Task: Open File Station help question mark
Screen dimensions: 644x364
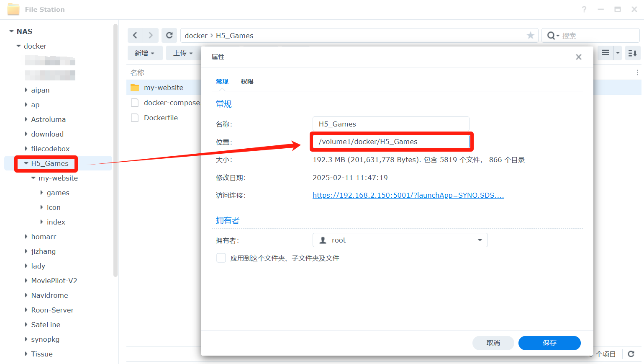Action: click(584, 9)
